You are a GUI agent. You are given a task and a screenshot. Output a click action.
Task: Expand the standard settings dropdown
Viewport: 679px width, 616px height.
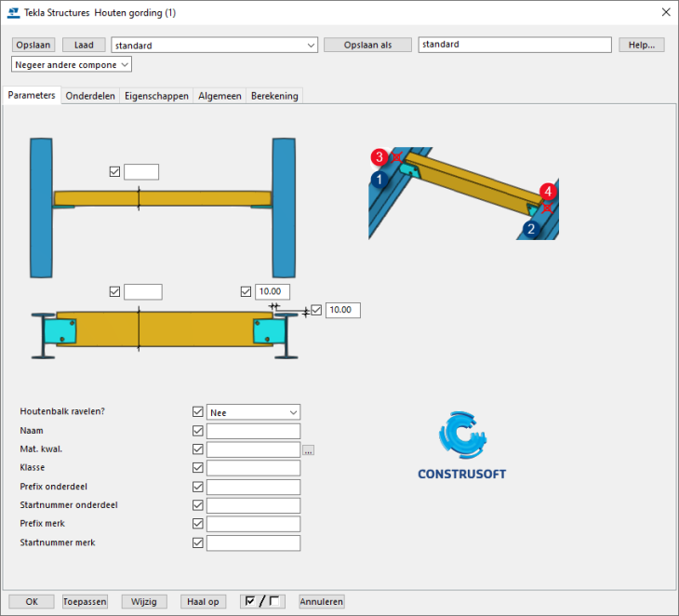click(x=311, y=45)
